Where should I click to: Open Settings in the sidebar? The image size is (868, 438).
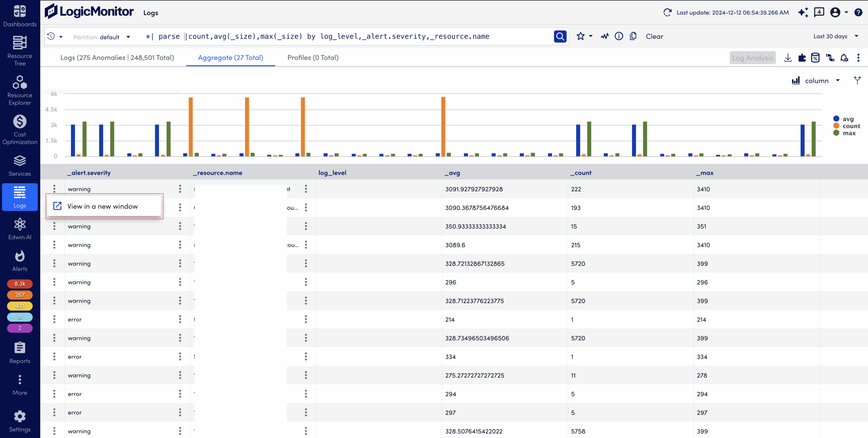(x=20, y=422)
